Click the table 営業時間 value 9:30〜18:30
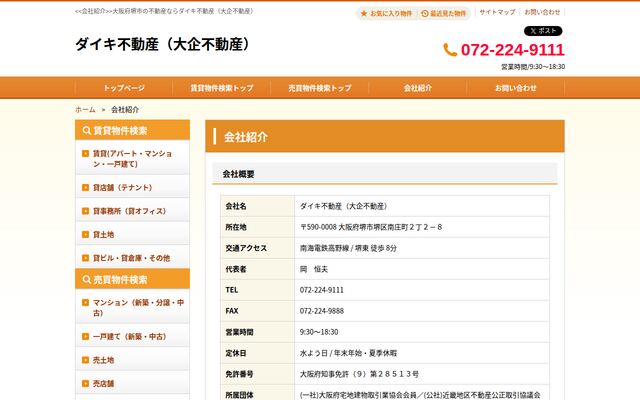This screenshot has width=640, height=400. (319, 332)
